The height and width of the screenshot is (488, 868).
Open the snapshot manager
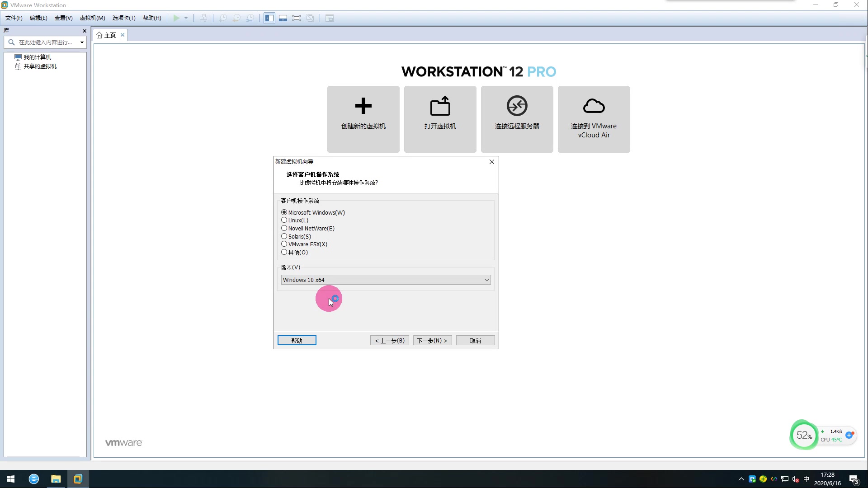coord(250,18)
